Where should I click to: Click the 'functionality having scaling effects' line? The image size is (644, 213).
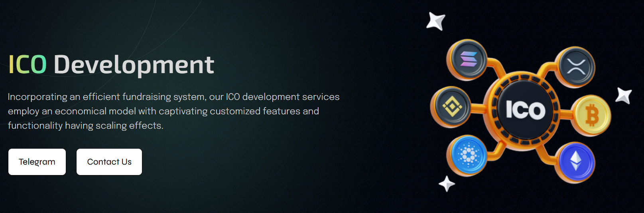86,125
